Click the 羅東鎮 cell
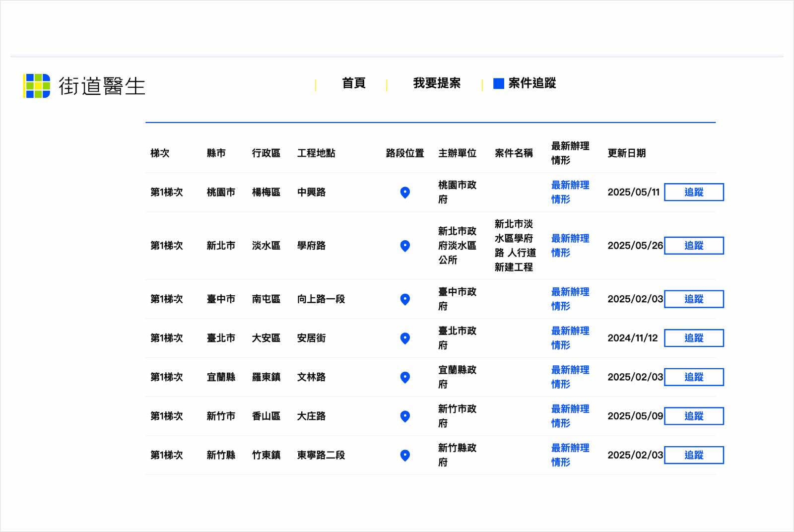794x532 pixels. [266, 377]
